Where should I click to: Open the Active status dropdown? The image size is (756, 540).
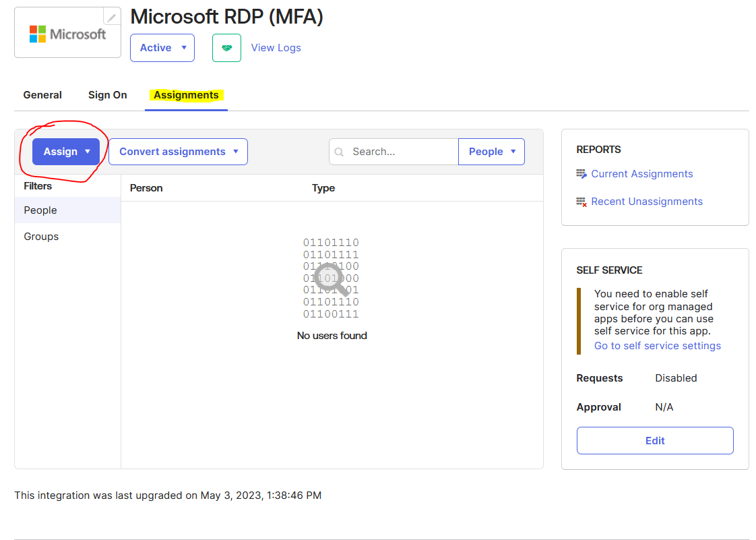tap(162, 48)
